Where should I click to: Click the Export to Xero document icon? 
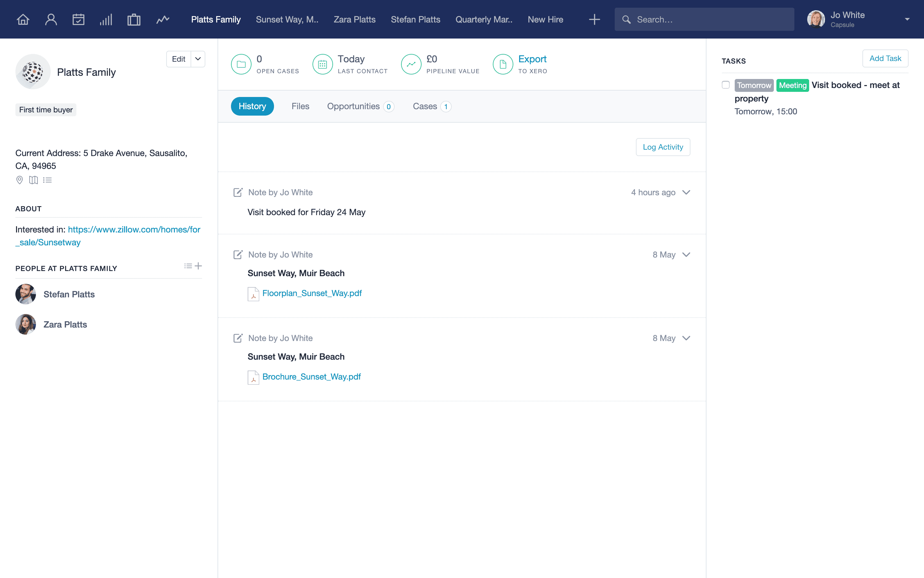pyautogui.click(x=503, y=64)
